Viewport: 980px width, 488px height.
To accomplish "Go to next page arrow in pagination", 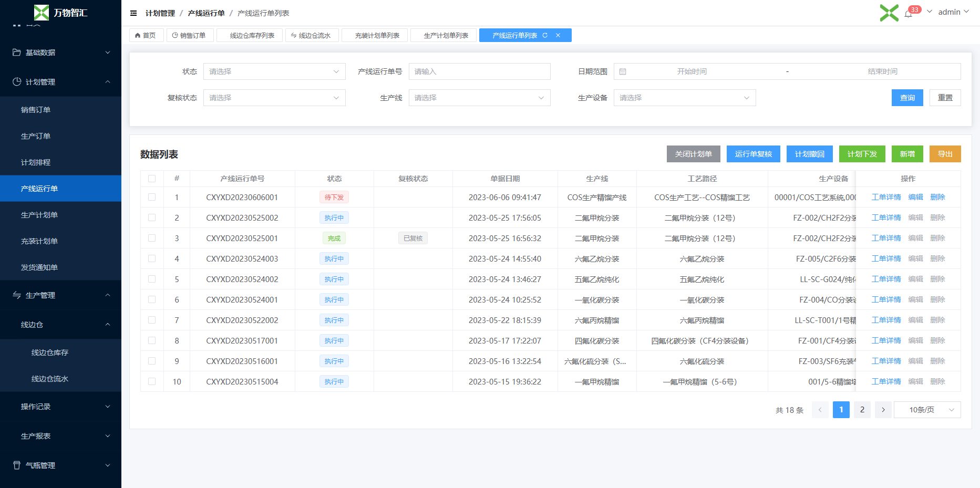I will click(883, 410).
